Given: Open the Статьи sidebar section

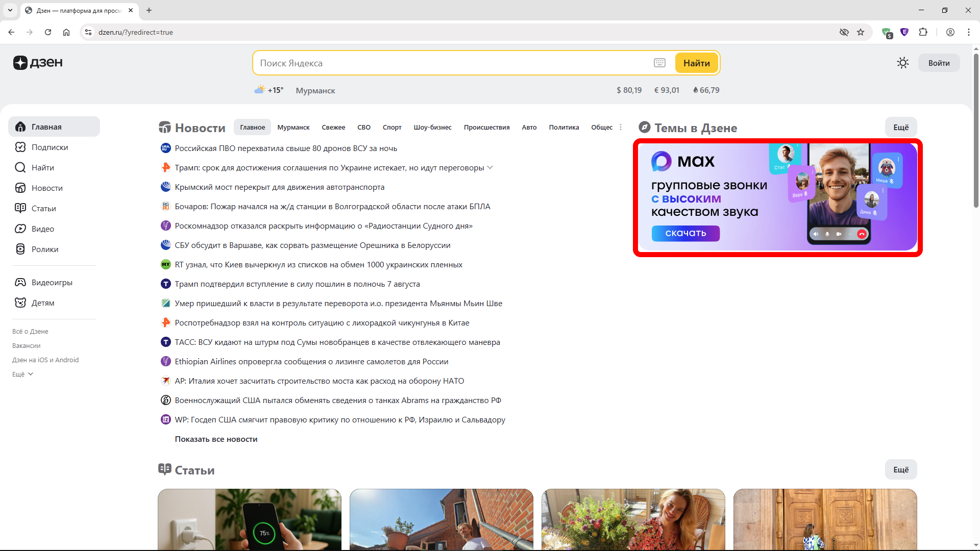Looking at the screenshot, I should pyautogui.click(x=43, y=208).
